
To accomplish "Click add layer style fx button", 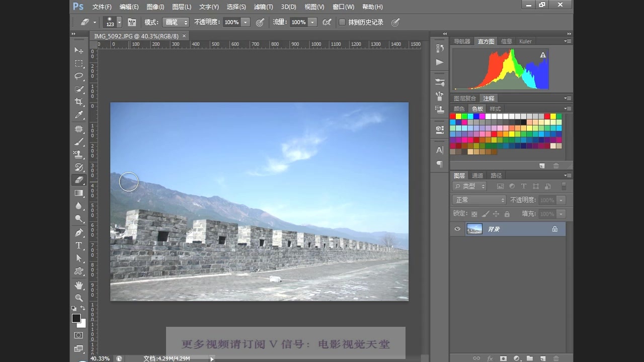I will pos(490,358).
